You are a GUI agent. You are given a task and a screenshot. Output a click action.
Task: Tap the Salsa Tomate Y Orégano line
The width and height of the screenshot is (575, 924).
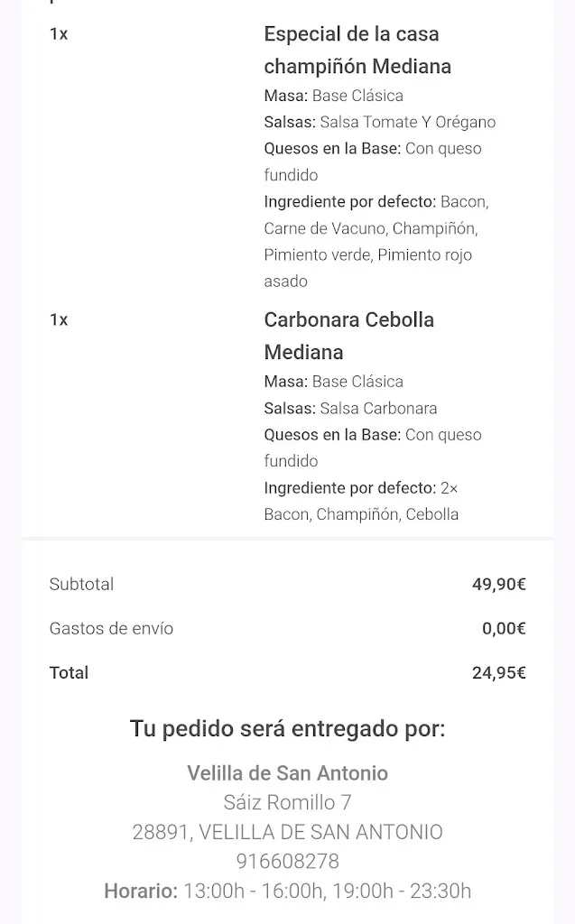379,122
